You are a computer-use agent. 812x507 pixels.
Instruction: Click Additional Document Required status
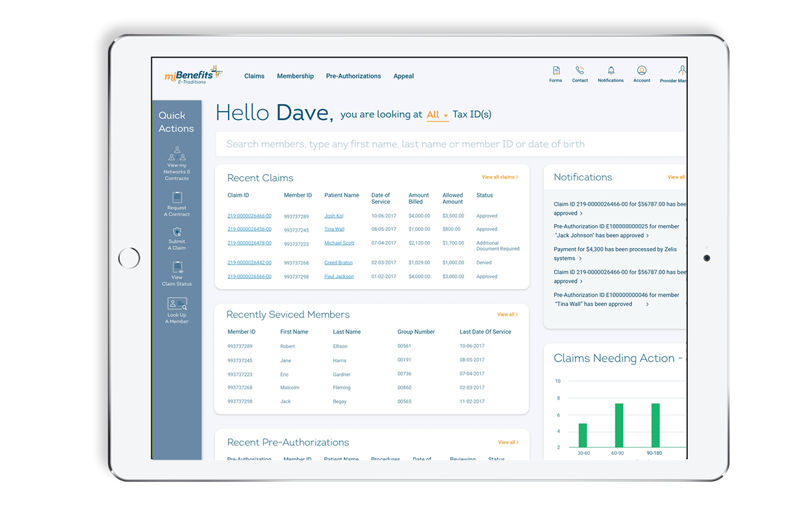click(498, 246)
